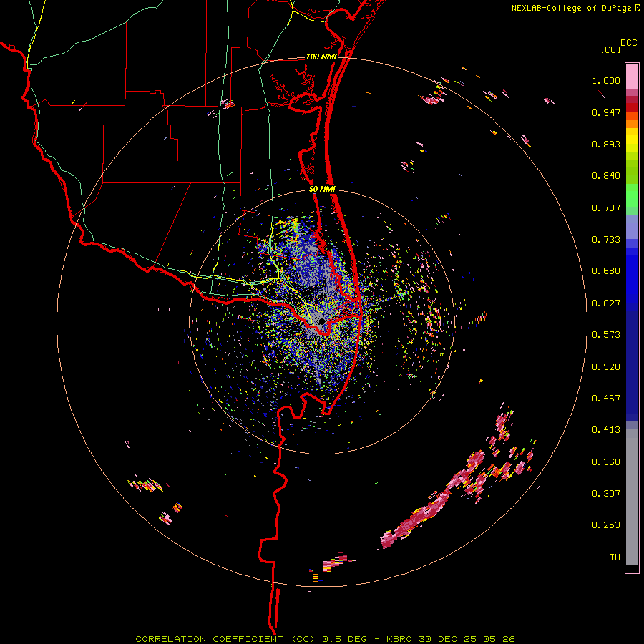644x644 pixels.
Task: Click the NEXLAB-College of DuPage credit text
Action: pyautogui.click(x=571, y=8)
